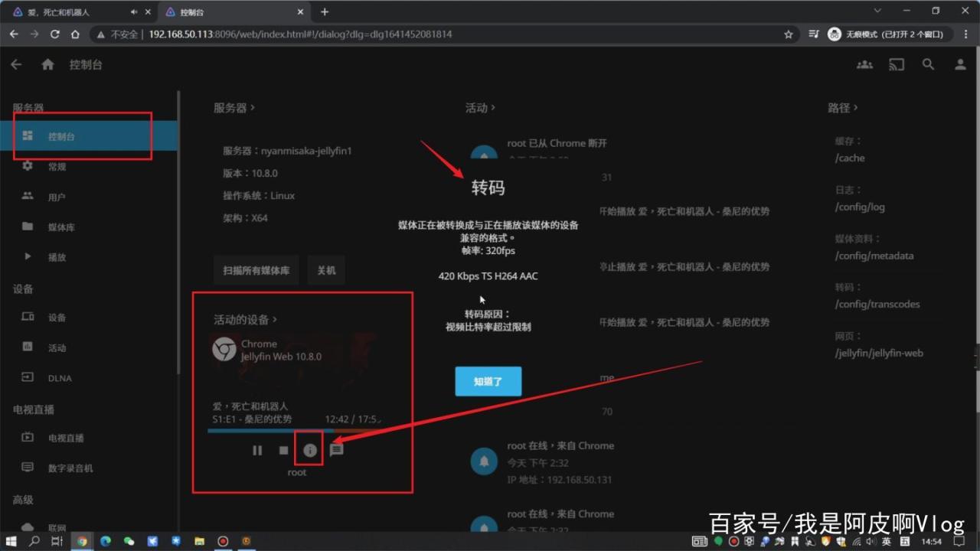980x551 pixels.
Task: Click the /config/log path text
Action: (860, 207)
